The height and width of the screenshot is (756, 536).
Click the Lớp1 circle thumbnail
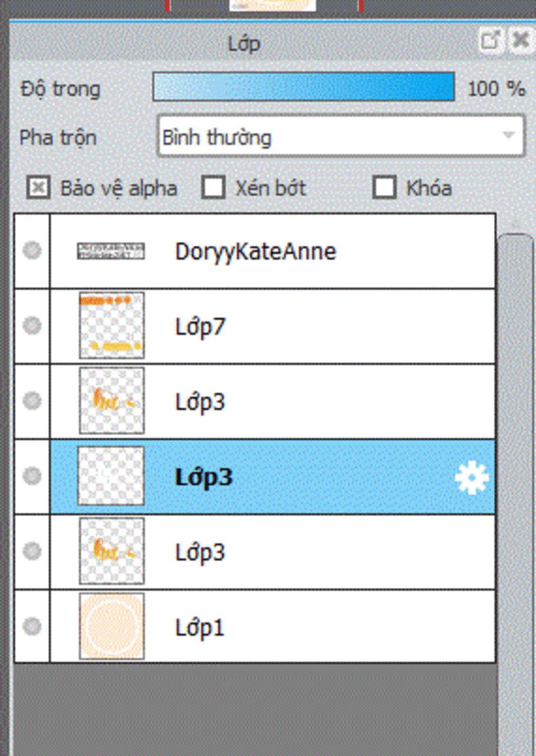111,626
